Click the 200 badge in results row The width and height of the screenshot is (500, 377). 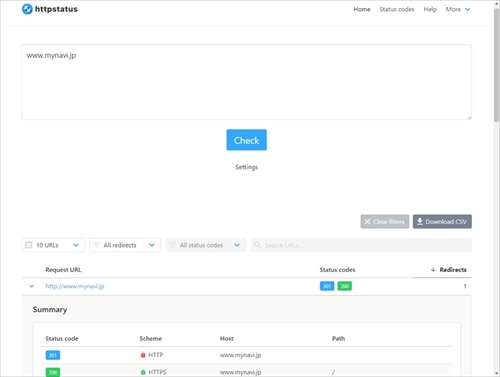click(x=345, y=286)
